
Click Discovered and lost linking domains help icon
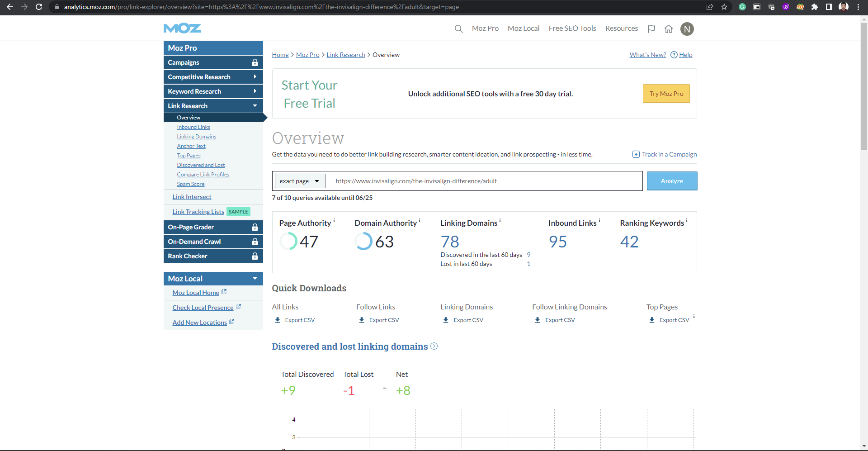[x=434, y=346]
